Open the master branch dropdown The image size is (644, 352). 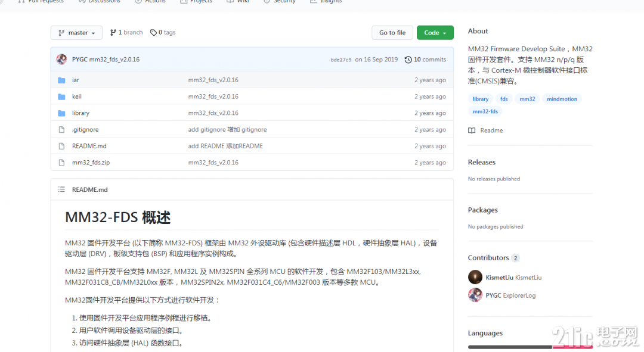click(76, 33)
